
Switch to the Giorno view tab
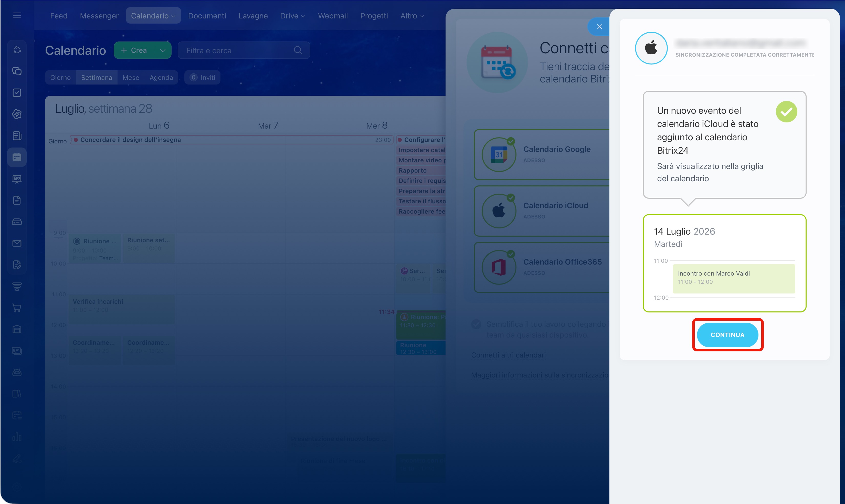click(60, 77)
